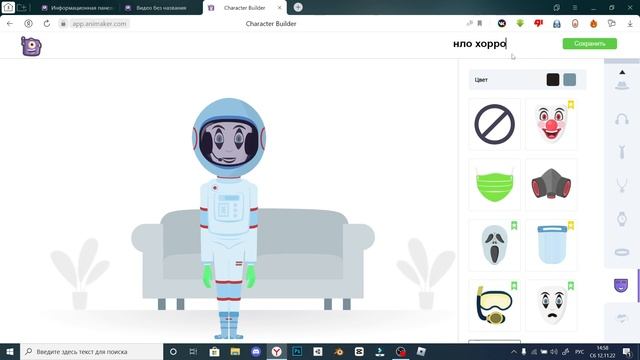
Task: Open the hat accessory category
Action: [x=622, y=85]
